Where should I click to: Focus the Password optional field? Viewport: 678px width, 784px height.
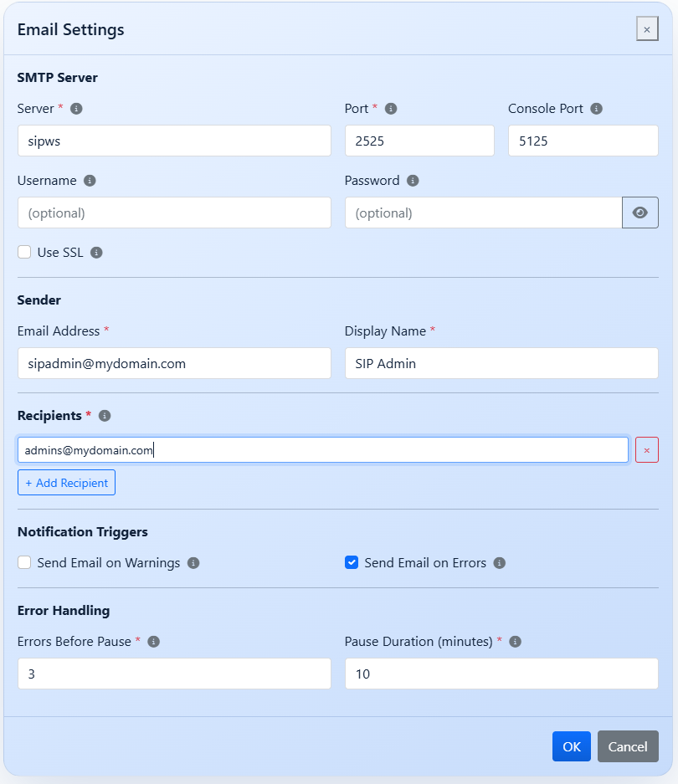(x=483, y=213)
